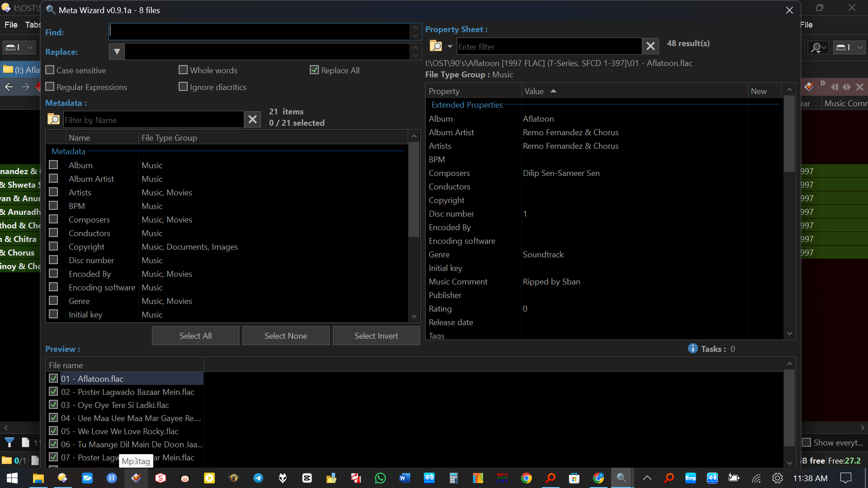Open File Explorer from the taskbar
Image resolution: width=868 pixels, height=488 pixels.
(38, 478)
